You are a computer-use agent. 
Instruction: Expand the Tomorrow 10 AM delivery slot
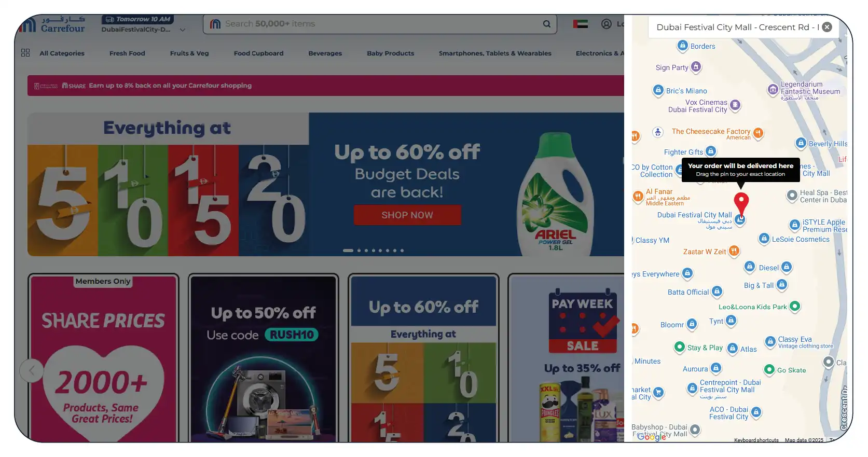137,19
